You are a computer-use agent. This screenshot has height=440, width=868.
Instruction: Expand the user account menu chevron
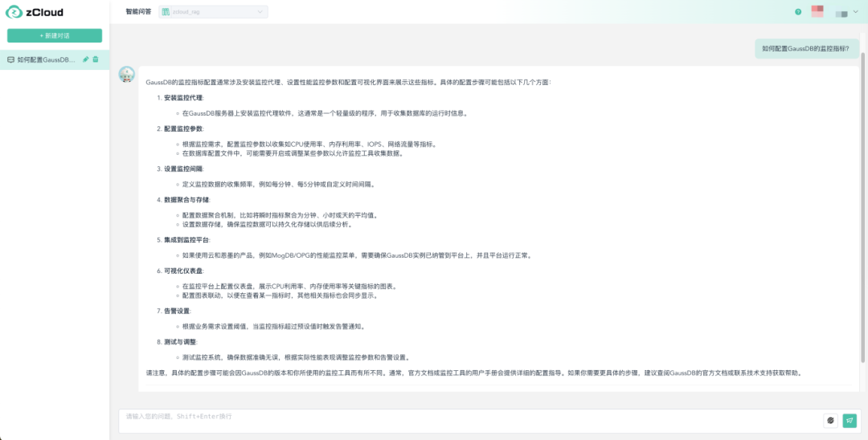(856, 11)
